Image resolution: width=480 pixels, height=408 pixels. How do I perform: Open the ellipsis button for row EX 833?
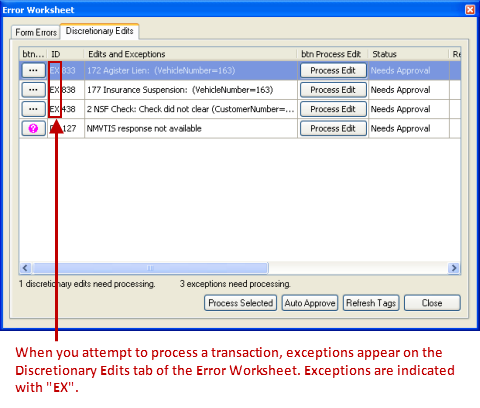point(33,70)
